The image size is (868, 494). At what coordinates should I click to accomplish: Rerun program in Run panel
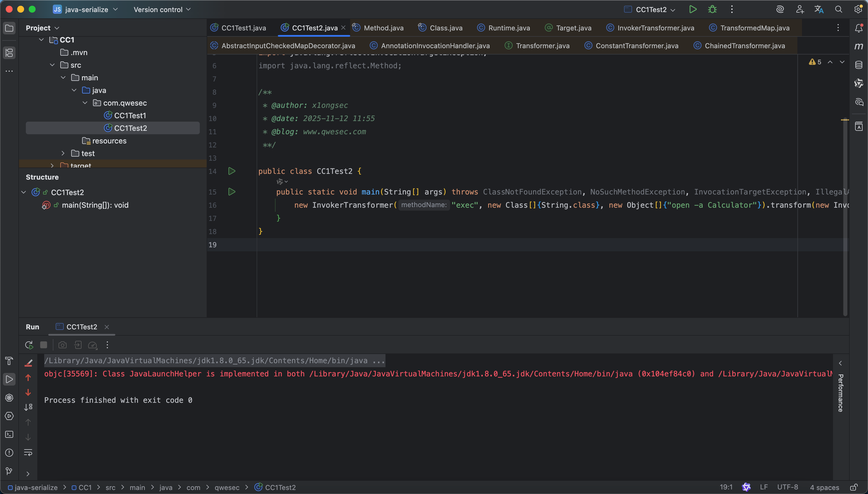[29, 345]
